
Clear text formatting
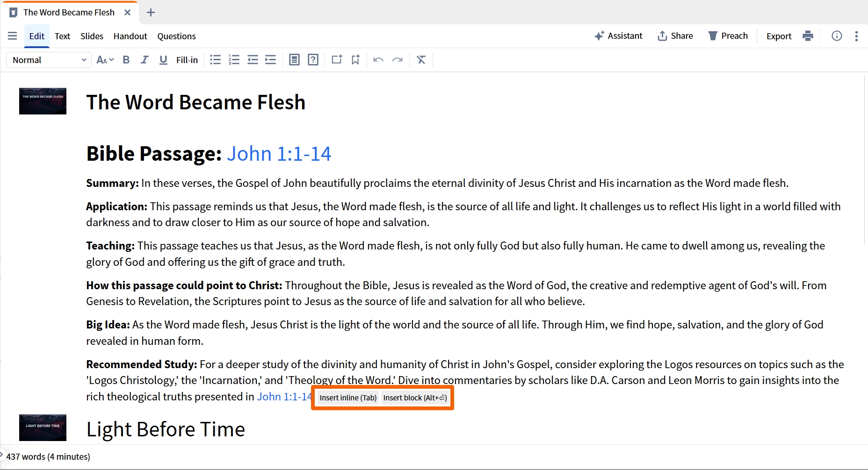click(x=421, y=60)
